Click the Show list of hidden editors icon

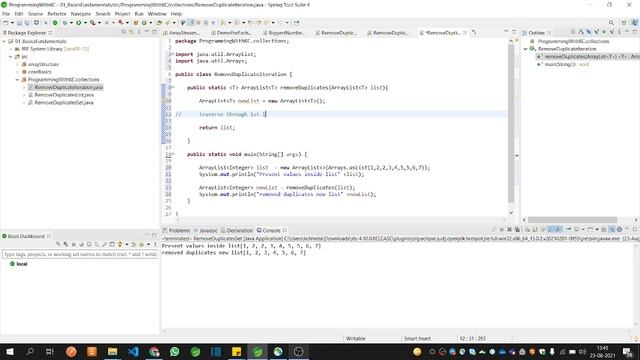click(x=474, y=32)
